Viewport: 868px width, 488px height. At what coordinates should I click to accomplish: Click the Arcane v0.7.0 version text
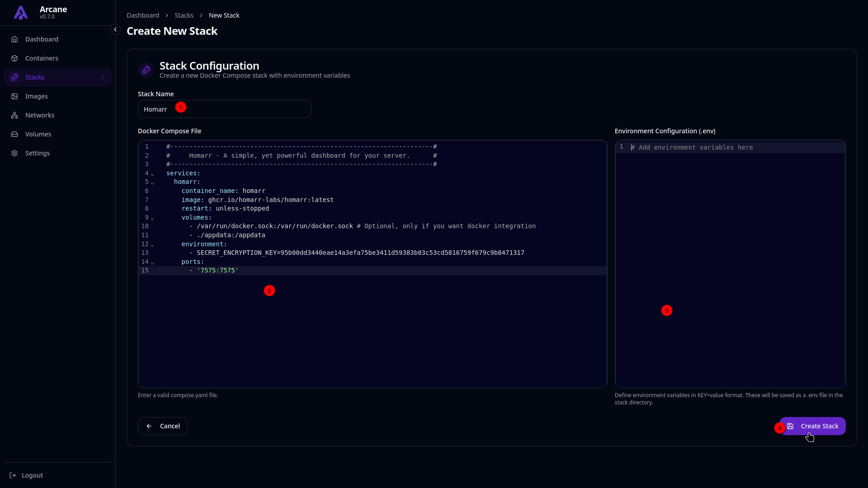[47, 17]
